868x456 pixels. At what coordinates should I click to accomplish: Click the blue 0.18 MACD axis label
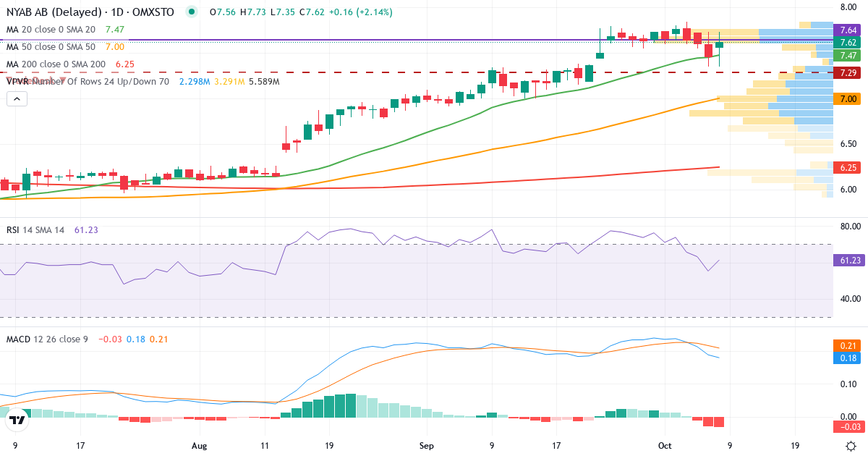click(x=846, y=358)
